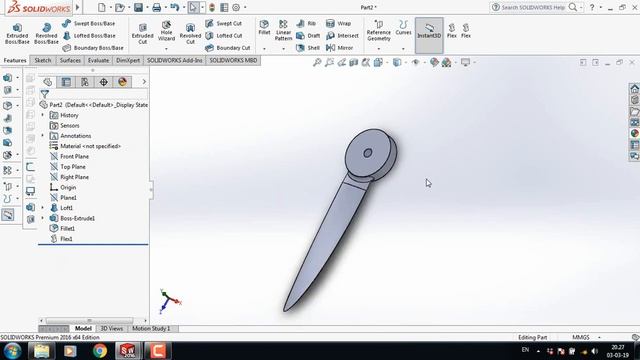The width and height of the screenshot is (640, 360).
Task: Open the Curves tools
Action: pyautogui.click(x=403, y=28)
